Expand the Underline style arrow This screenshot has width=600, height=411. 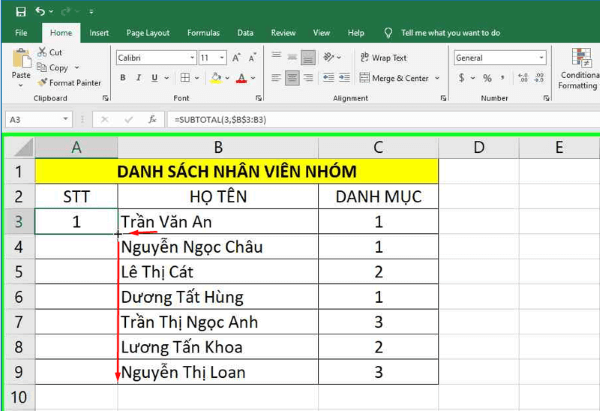tap(166, 78)
